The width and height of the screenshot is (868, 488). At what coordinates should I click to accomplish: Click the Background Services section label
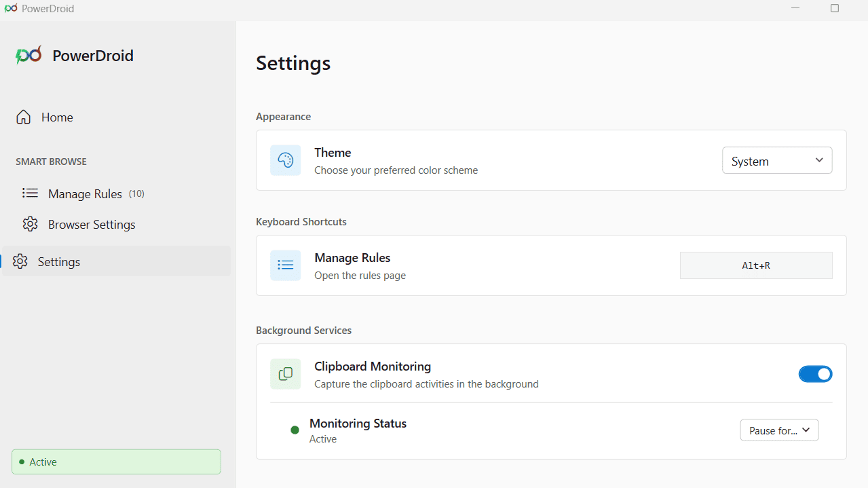point(303,331)
